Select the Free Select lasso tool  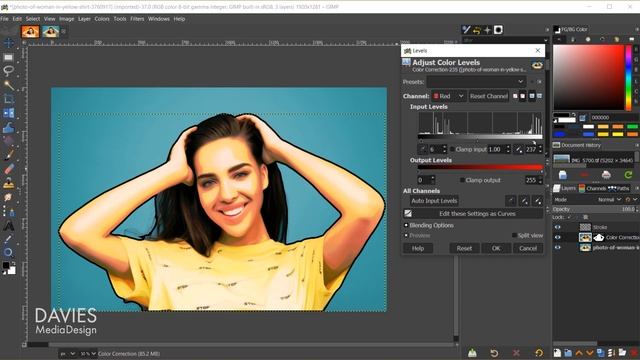(9, 71)
